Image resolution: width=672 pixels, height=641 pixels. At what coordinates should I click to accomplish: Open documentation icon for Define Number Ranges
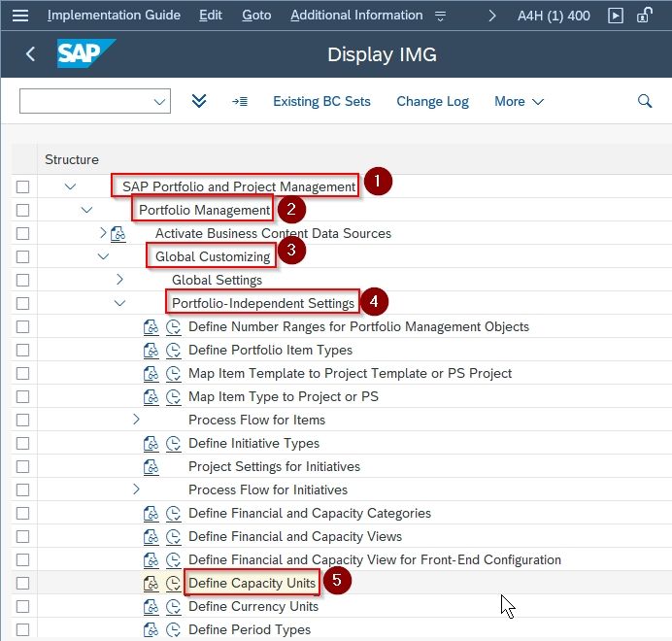151,327
